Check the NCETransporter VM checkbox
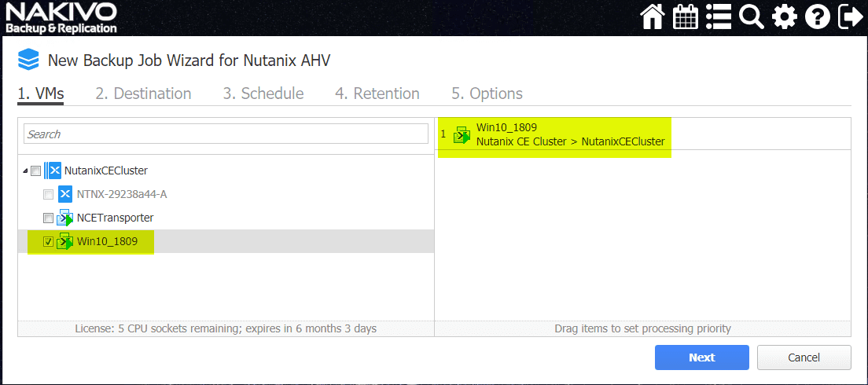Viewport: 868px width, 385px height. point(48,218)
